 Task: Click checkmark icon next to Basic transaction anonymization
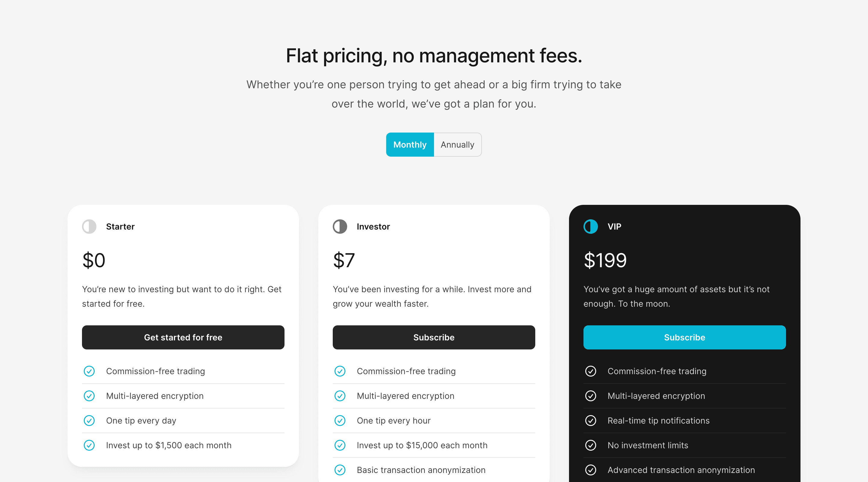pyautogui.click(x=340, y=470)
